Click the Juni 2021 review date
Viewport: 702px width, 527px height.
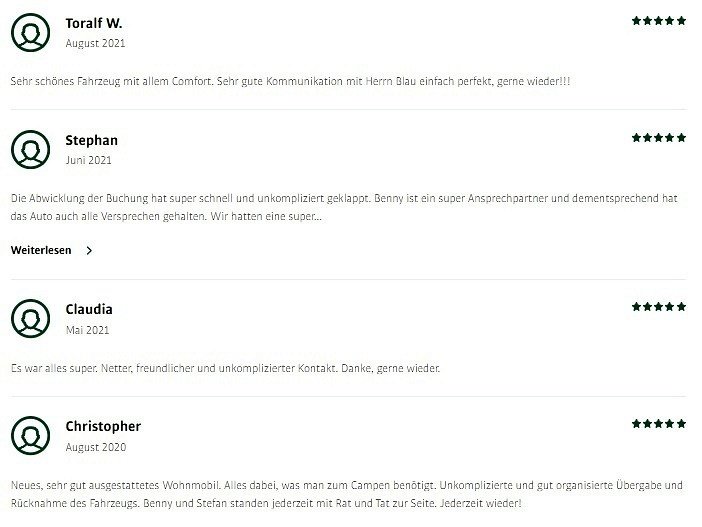tap(88, 160)
